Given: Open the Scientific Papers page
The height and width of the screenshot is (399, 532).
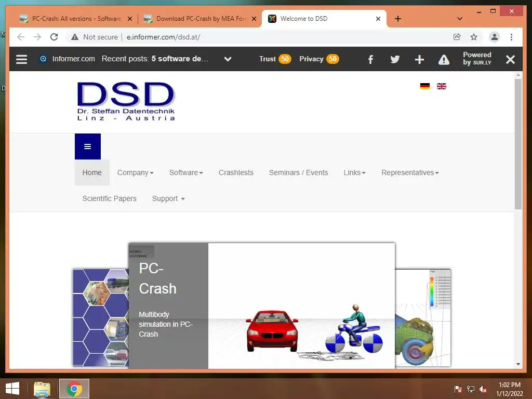Looking at the screenshot, I should point(109,198).
